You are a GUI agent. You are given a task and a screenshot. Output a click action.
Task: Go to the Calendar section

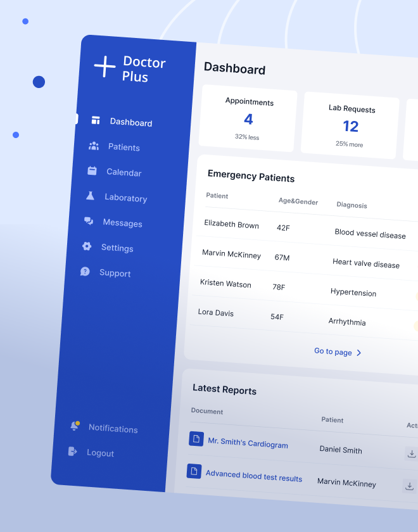pos(124,172)
